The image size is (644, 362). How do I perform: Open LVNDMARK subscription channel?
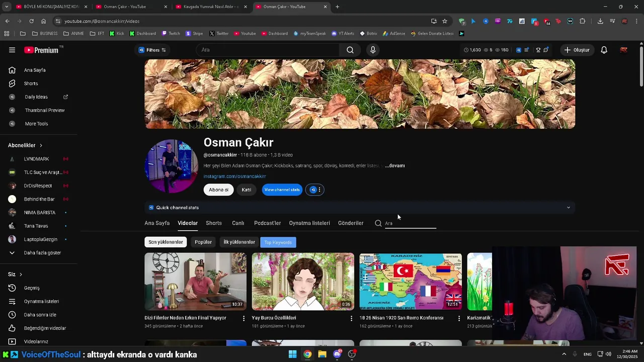36,159
